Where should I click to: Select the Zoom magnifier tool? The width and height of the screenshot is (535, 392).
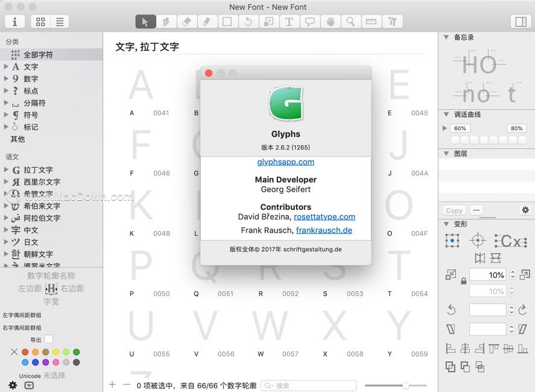(351, 22)
